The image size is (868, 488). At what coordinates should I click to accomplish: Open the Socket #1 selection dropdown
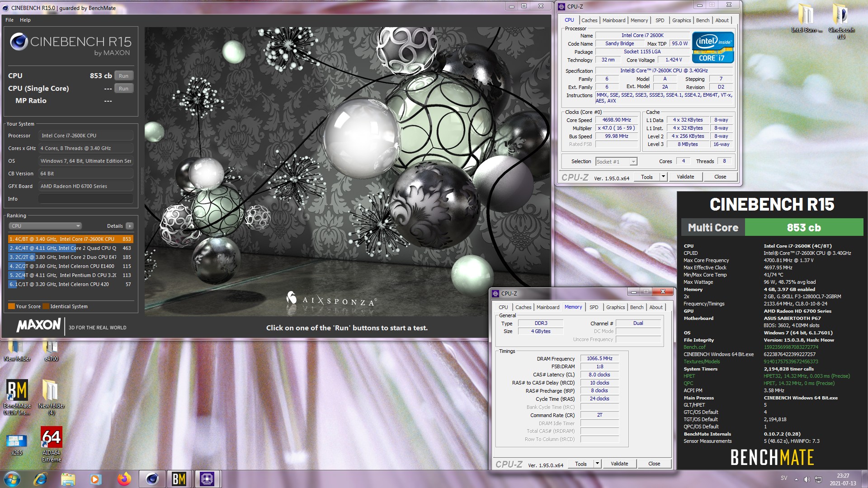[616, 162]
